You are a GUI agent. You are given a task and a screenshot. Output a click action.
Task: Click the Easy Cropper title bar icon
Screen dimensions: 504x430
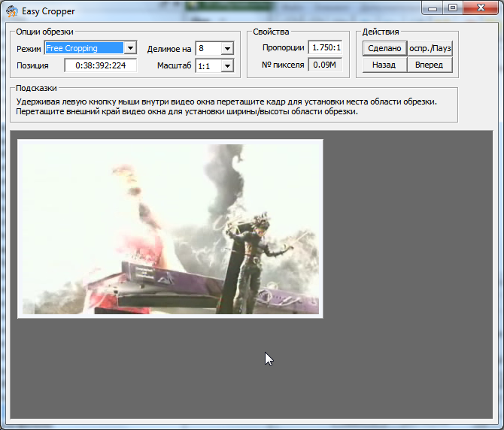[12, 11]
